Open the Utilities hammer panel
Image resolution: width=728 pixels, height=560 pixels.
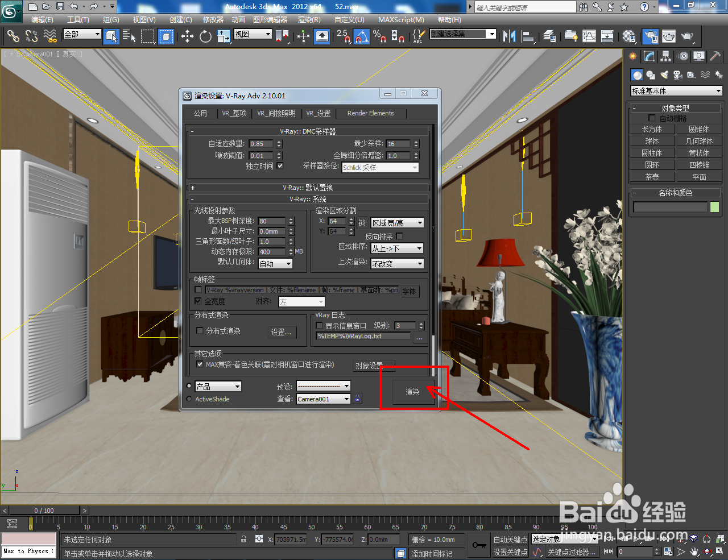[x=715, y=56]
